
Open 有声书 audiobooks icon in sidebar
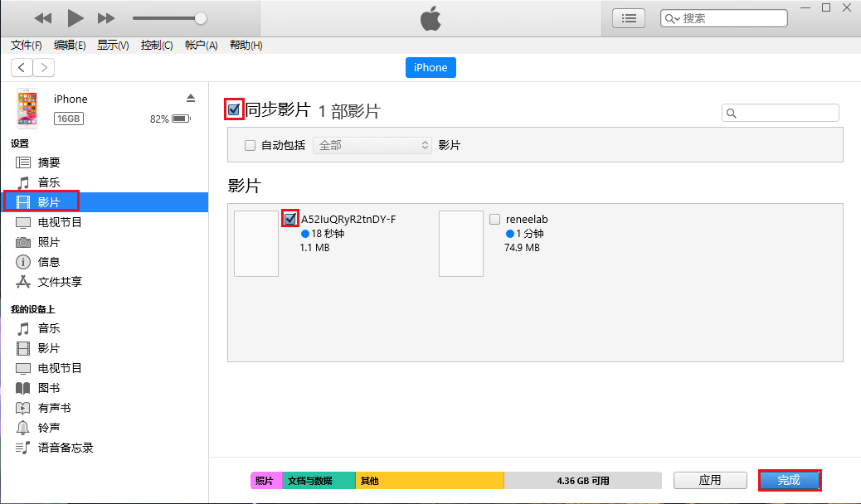23,408
